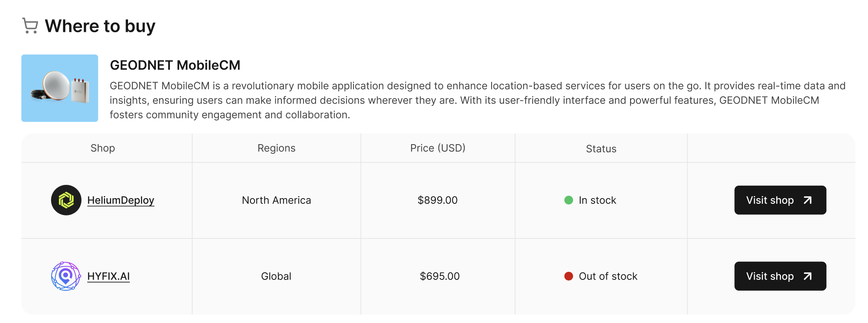Open the GEODNET MobileCM product image

[x=60, y=88]
